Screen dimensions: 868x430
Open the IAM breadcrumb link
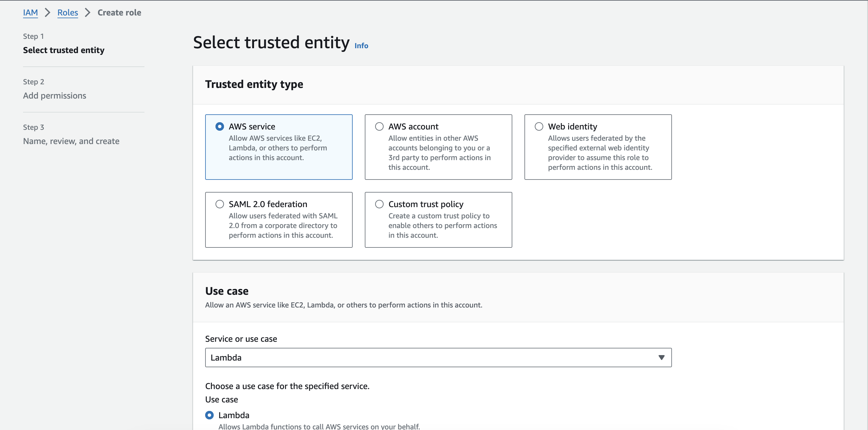coord(30,12)
